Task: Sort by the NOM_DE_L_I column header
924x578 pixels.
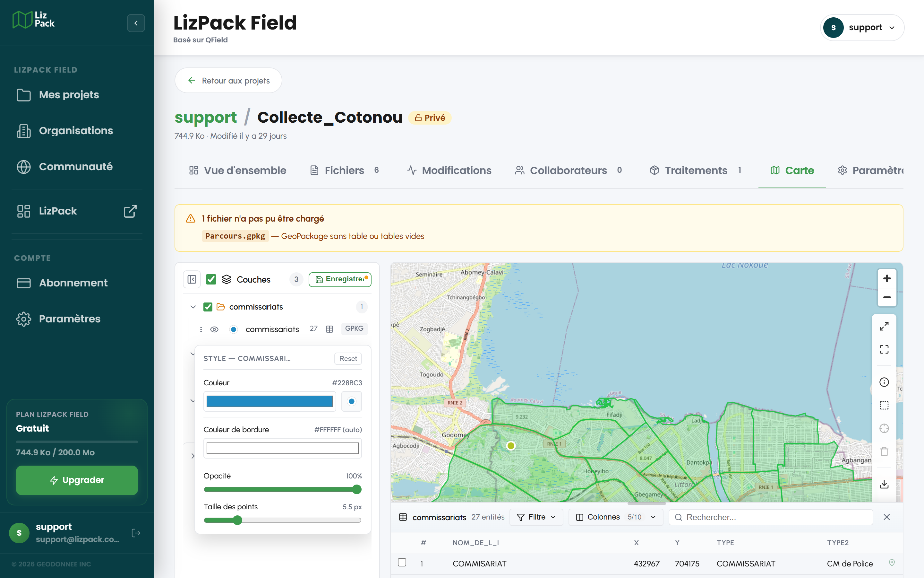Action: click(x=475, y=543)
